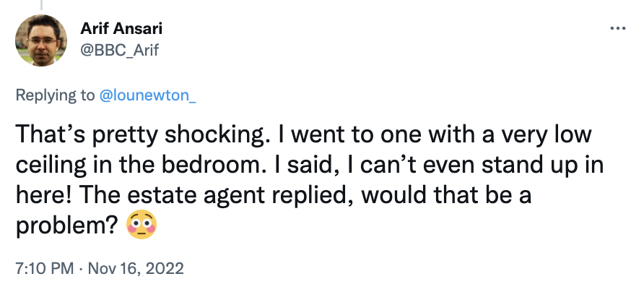
Task: Click the phrase "estate agent replied"
Action: coord(240,195)
